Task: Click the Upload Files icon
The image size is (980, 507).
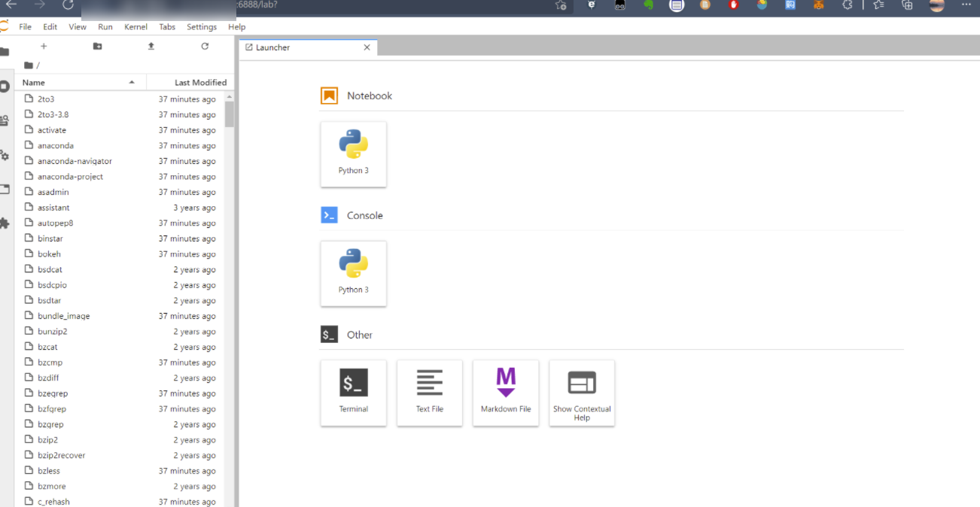Action: click(x=151, y=47)
